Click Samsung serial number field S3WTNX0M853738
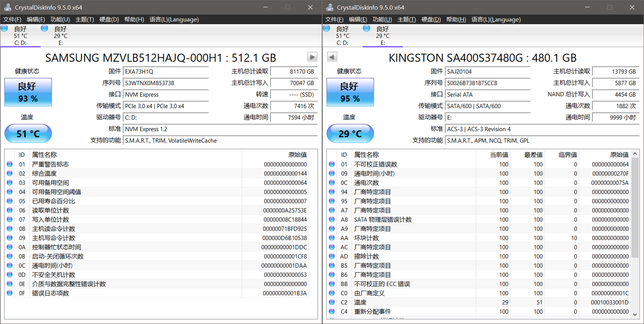644x324 pixels. (166, 83)
